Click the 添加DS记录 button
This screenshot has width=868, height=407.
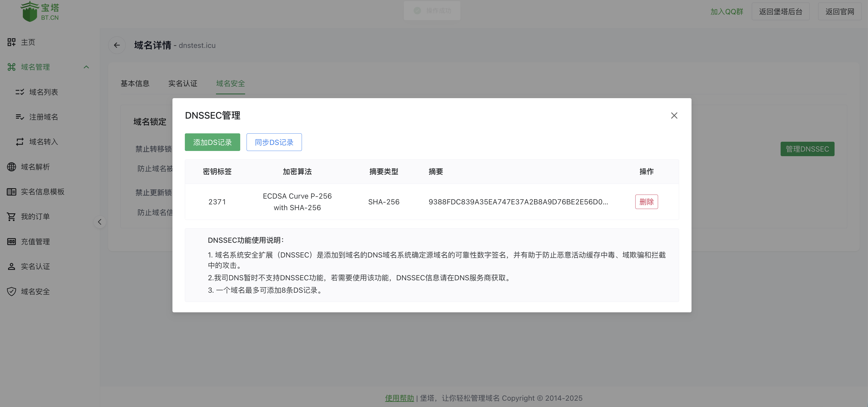pos(212,142)
